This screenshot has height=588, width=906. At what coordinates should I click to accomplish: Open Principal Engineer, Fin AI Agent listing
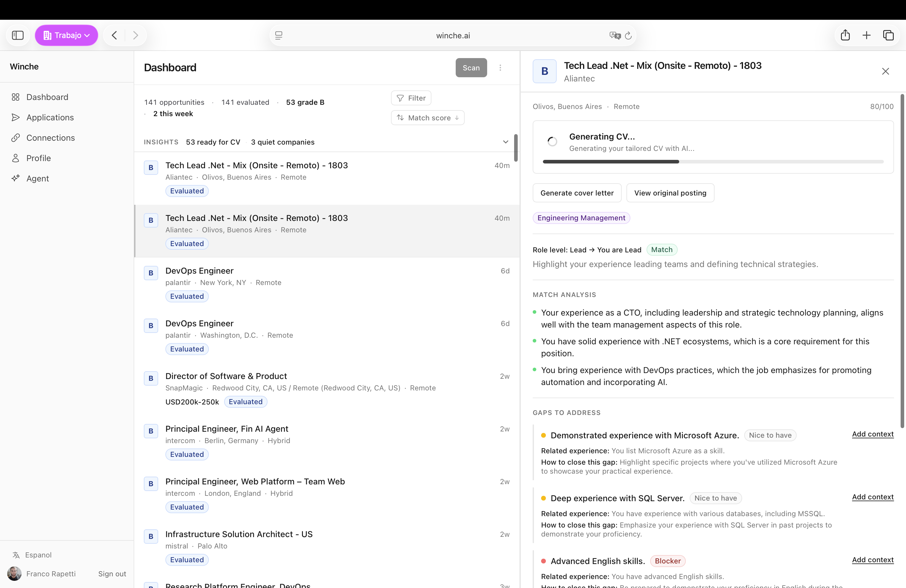coord(327,442)
